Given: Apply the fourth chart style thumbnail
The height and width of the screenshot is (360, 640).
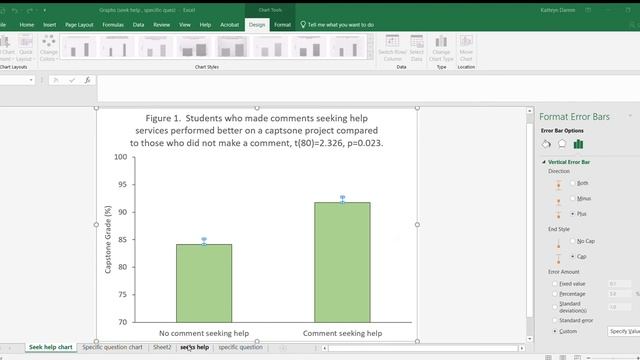Looking at the screenshot, I should click(x=194, y=47).
